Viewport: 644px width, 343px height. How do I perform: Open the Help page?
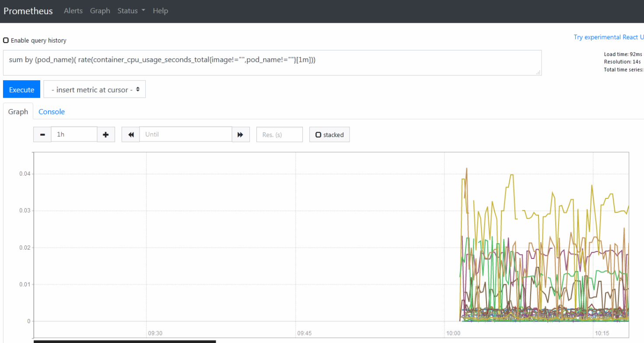pyautogui.click(x=161, y=11)
